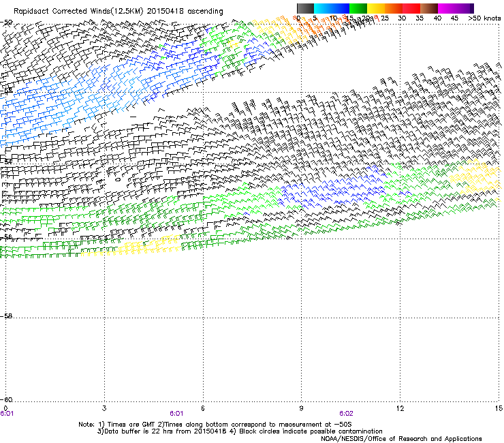
Task: Click the '3' longitude axis label
Action: pos(104,408)
